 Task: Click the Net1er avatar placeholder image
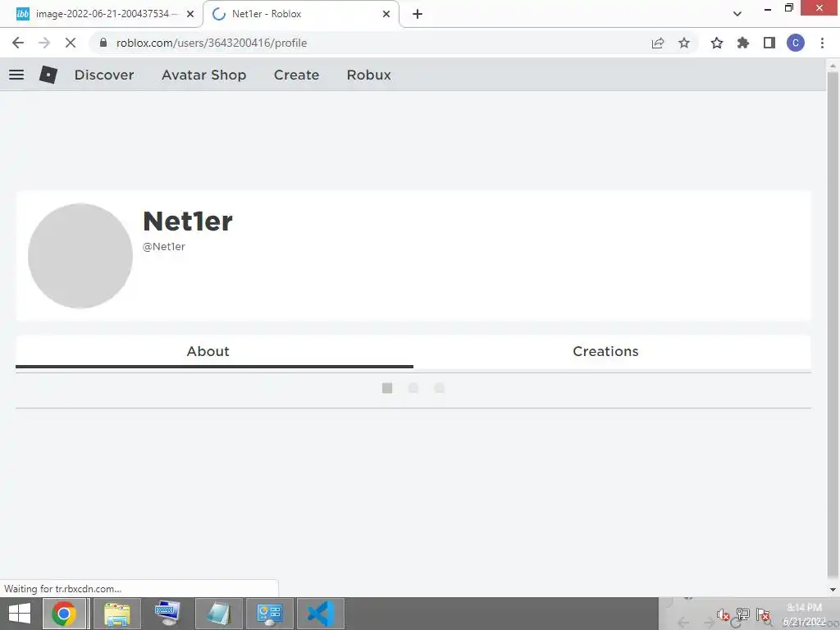pyautogui.click(x=80, y=256)
